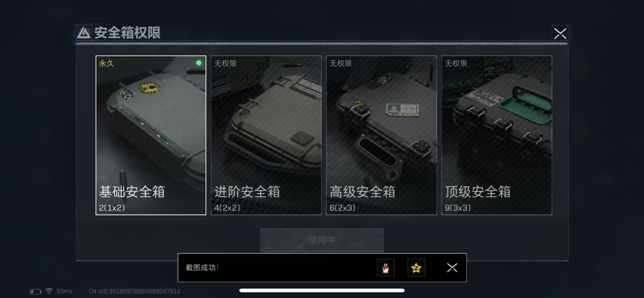Click 无权限 label on 进阶安全箱

click(x=225, y=63)
